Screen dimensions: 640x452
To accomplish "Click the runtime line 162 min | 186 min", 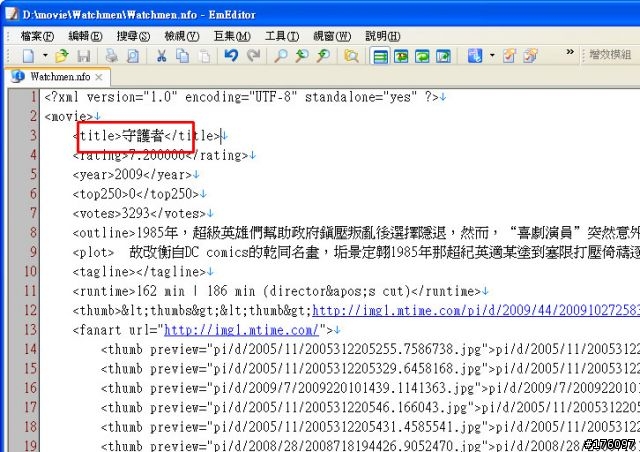I will [x=276, y=291].
